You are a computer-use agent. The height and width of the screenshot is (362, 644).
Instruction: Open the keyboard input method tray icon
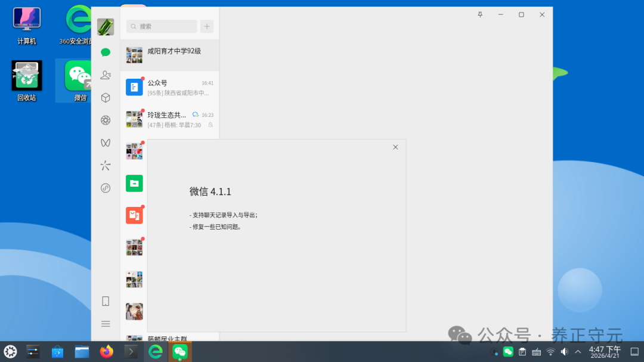click(x=537, y=352)
